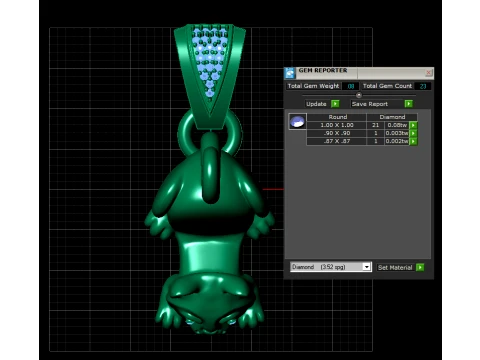
Task: Click the 0.003tw weight cell
Action: [x=397, y=133]
